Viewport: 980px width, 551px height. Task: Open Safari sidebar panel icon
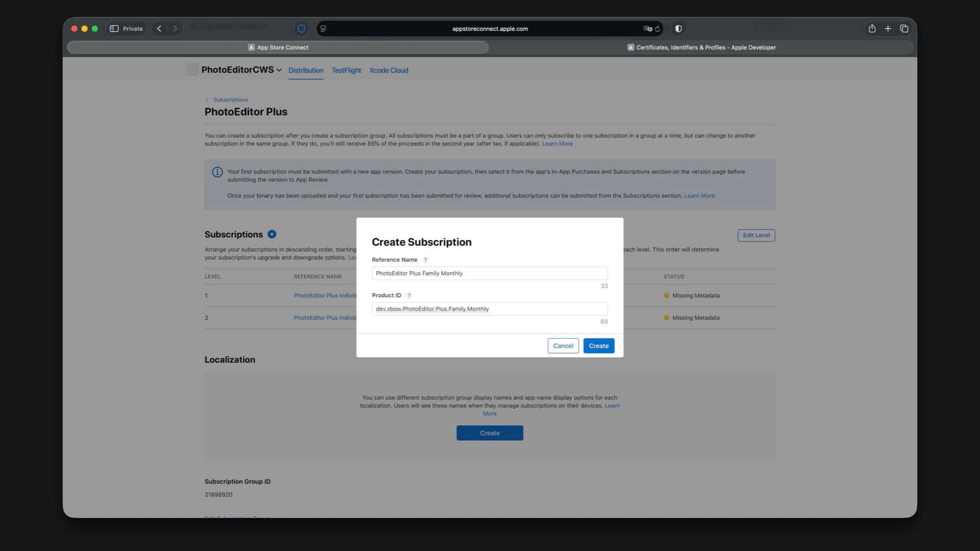[114, 29]
